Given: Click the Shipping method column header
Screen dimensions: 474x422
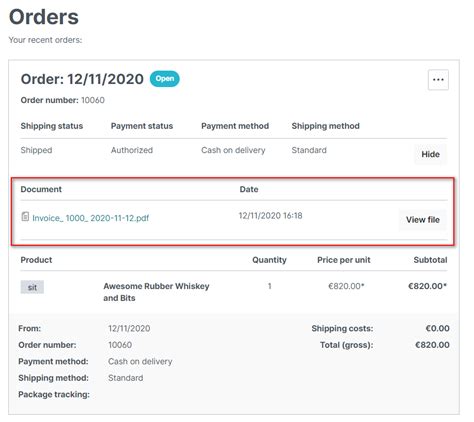Looking at the screenshot, I should click(326, 126).
